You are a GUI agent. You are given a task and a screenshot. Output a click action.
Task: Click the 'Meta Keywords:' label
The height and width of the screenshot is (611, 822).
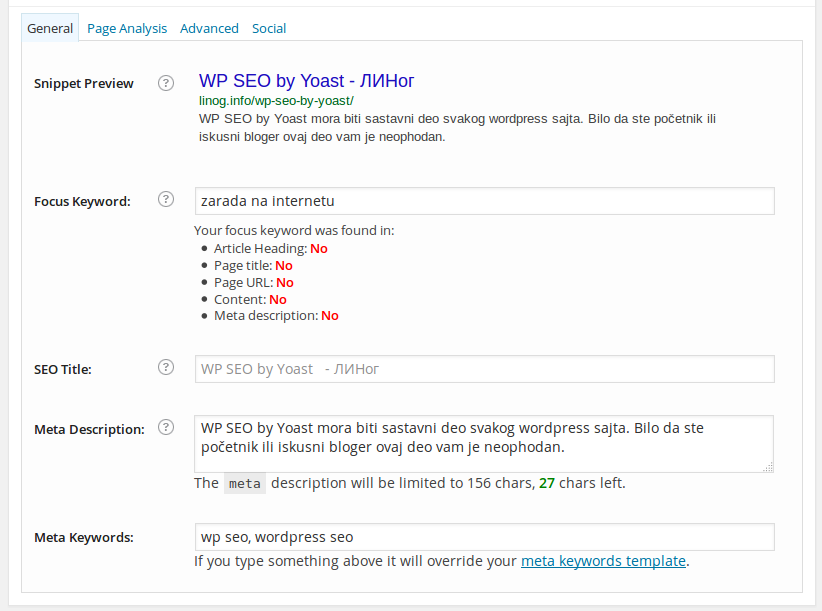point(84,538)
